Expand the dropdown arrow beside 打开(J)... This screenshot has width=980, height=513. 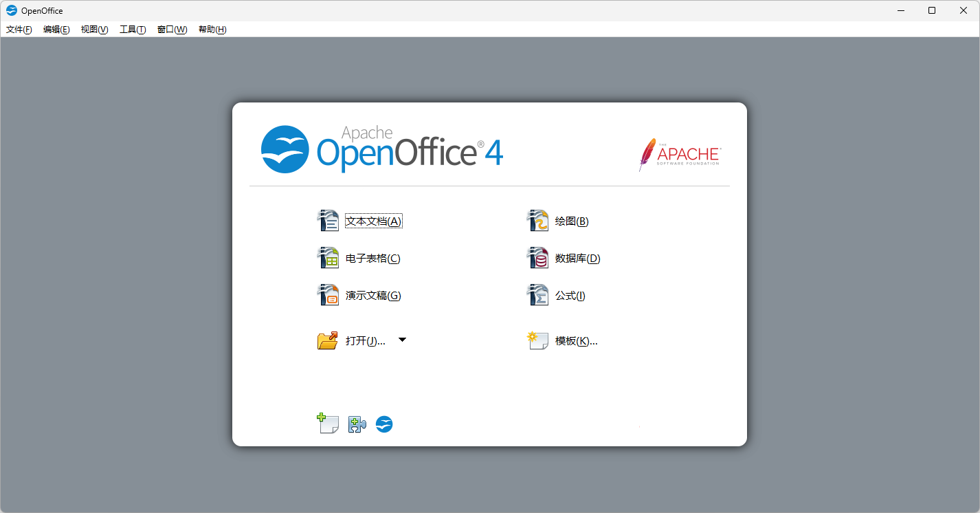point(402,340)
